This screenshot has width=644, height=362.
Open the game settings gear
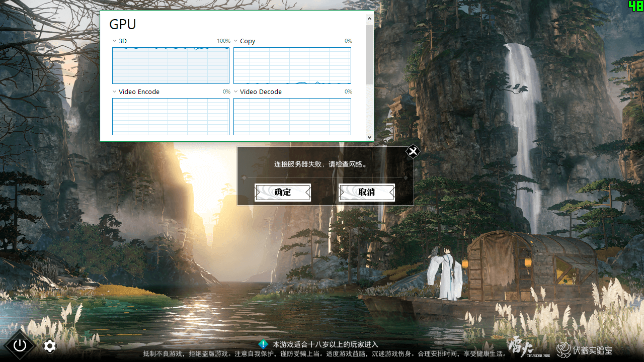pos(50,346)
